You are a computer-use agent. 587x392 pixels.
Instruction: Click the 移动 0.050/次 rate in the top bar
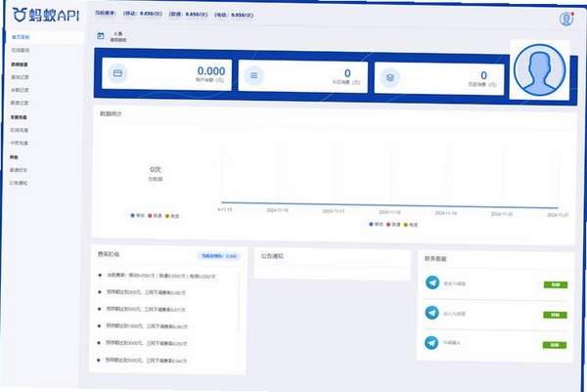(x=143, y=14)
